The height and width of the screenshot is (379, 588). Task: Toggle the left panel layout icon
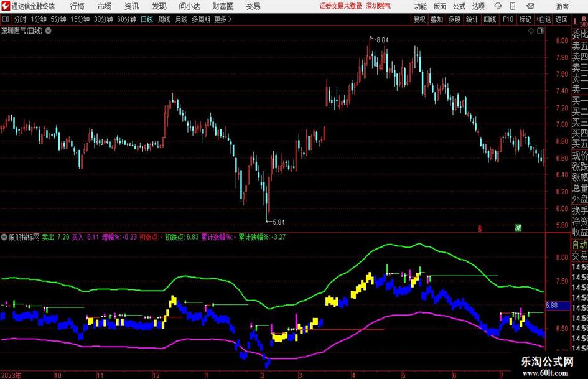pyautogui.click(x=6, y=19)
